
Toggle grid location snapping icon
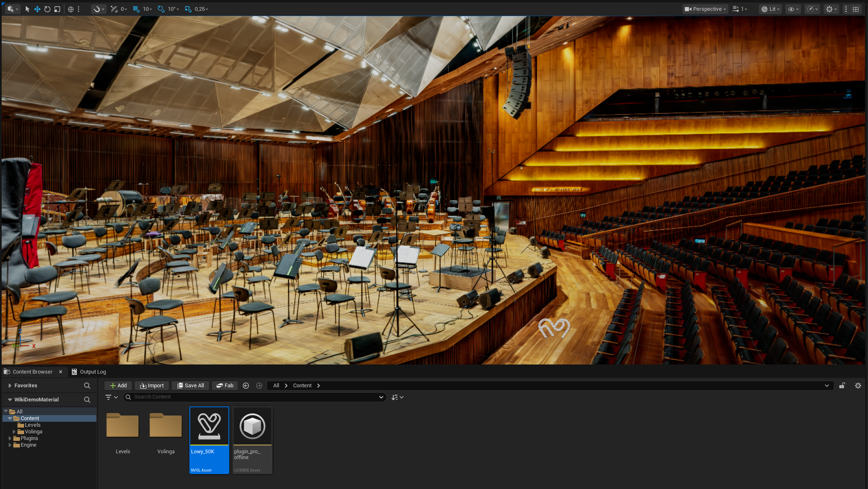tap(136, 9)
